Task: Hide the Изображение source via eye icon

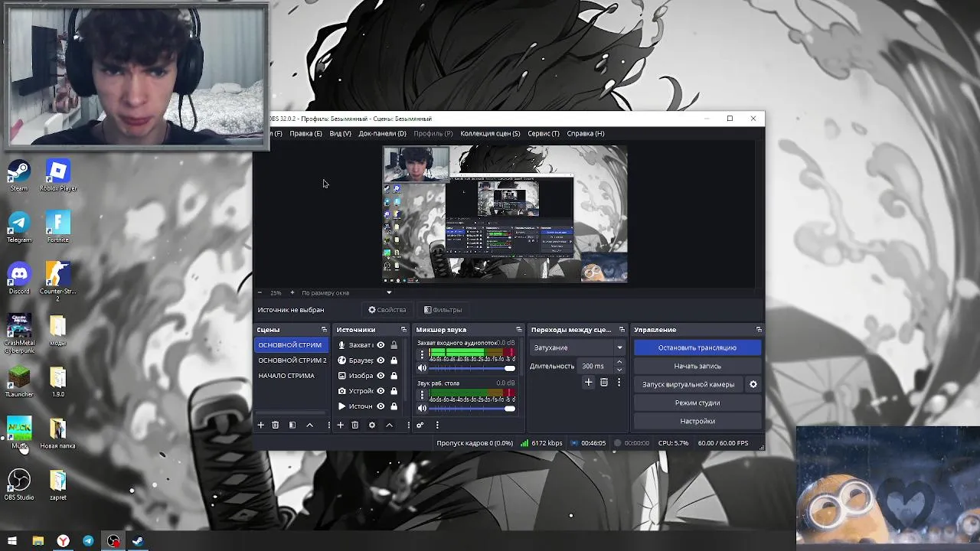Action: click(x=381, y=376)
